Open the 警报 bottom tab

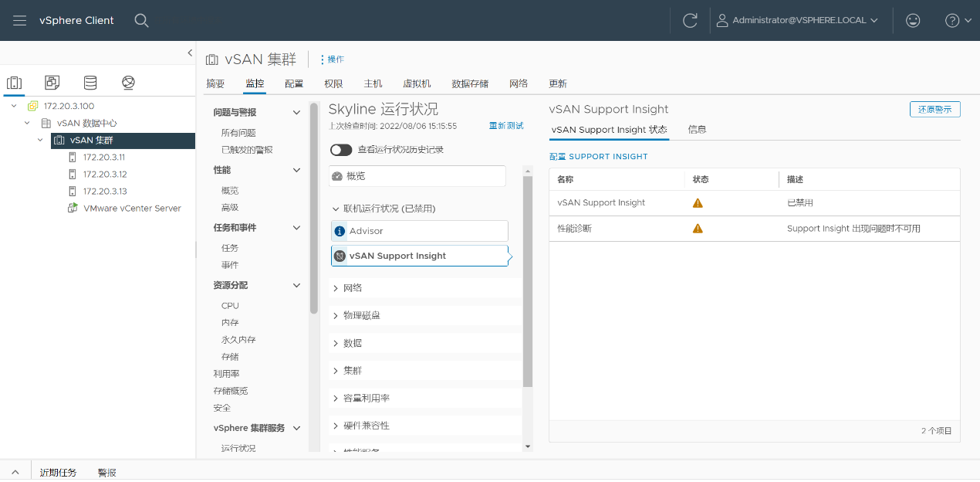click(107, 473)
